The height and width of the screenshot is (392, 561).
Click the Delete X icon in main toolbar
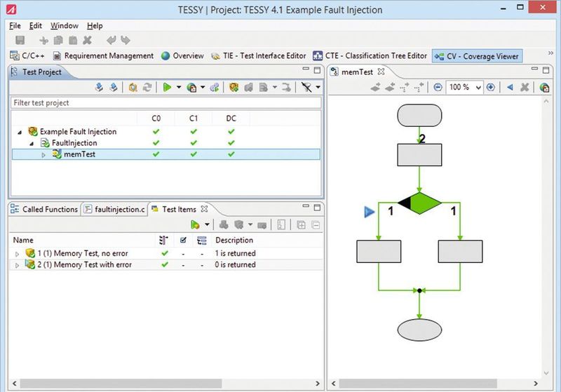tap(87, 41)
